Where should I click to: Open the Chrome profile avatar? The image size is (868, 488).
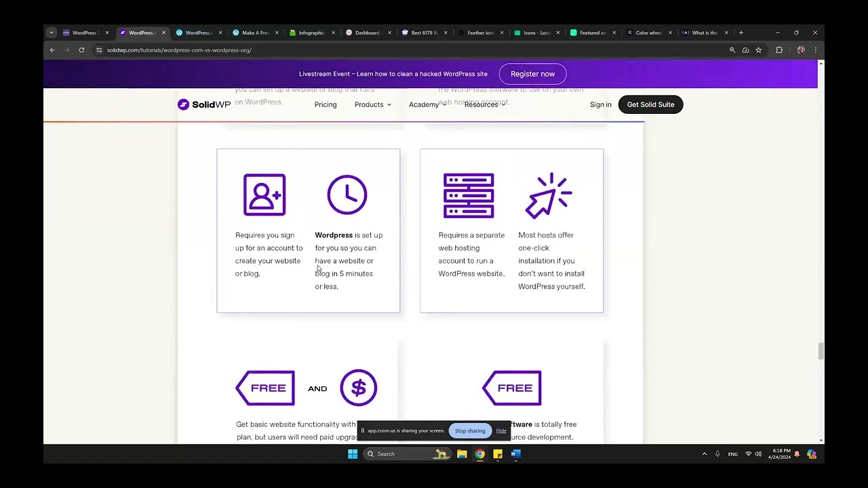(801, 50)
